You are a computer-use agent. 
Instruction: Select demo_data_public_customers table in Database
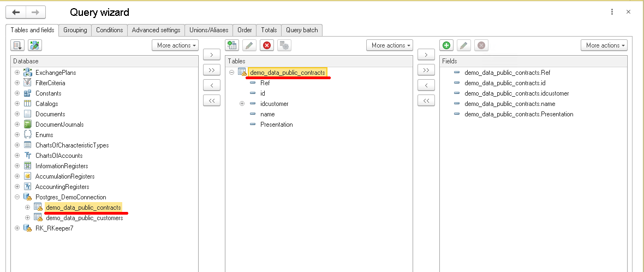click(x=85, y=218)
